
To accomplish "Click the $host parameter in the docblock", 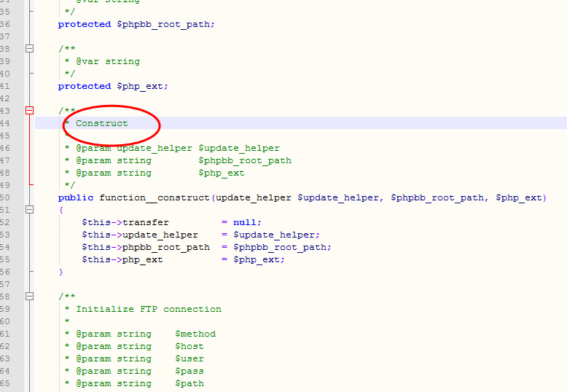I will [189, 346].
